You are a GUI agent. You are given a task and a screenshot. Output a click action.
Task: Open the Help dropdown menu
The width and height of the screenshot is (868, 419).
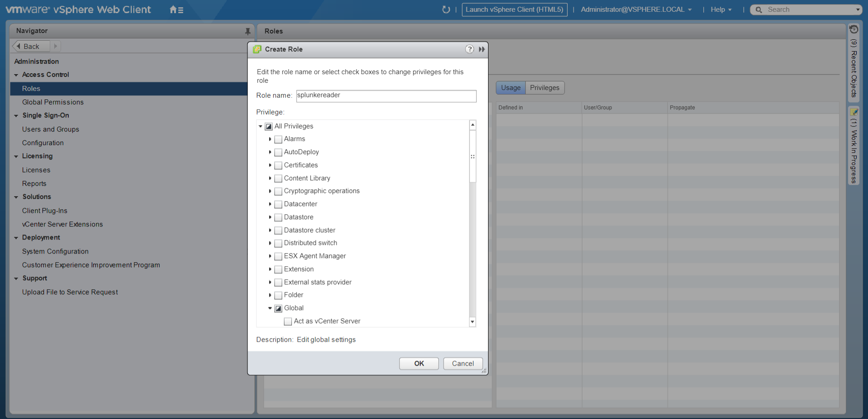[721, 9]
